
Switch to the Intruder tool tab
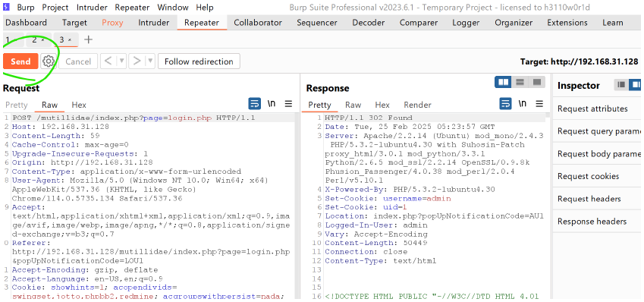(x=154, y=23)
